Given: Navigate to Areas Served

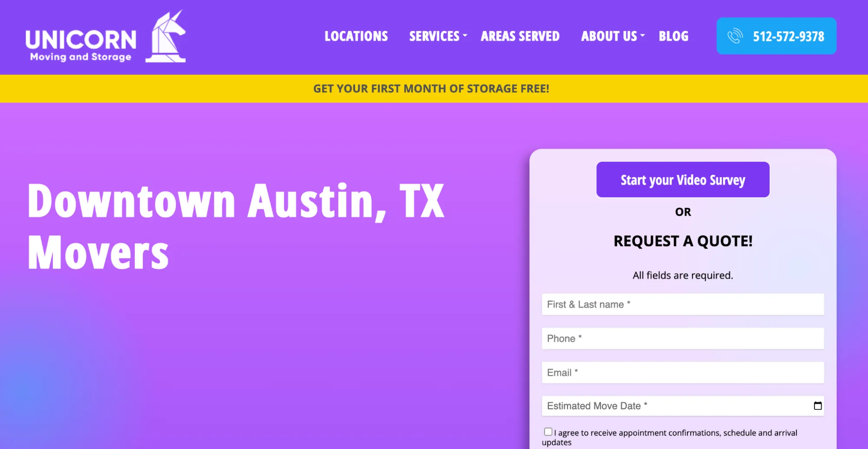Looking at the screenshot, I should coord(520,37).
